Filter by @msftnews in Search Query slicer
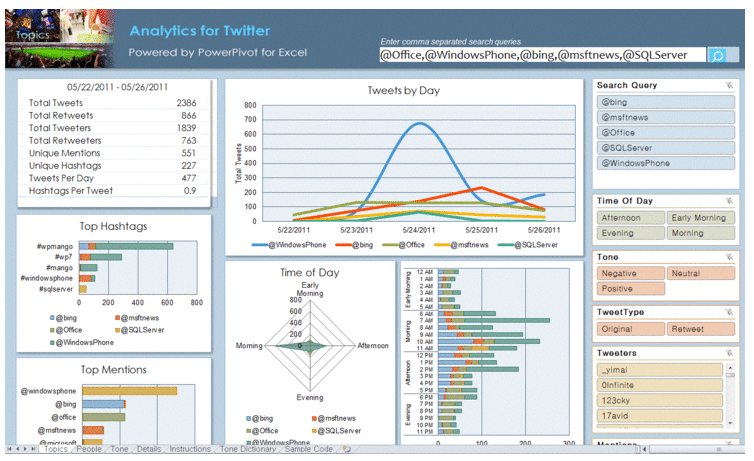 [x=666, y=117]
